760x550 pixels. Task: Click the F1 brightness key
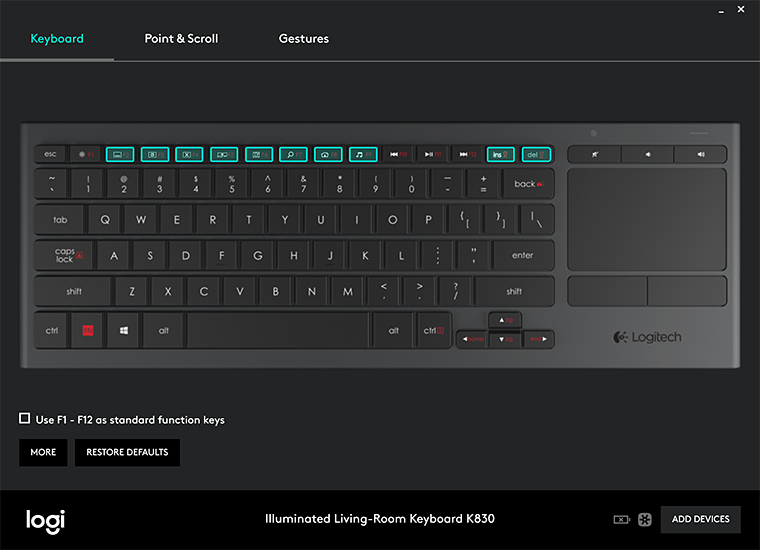[85, 155]
